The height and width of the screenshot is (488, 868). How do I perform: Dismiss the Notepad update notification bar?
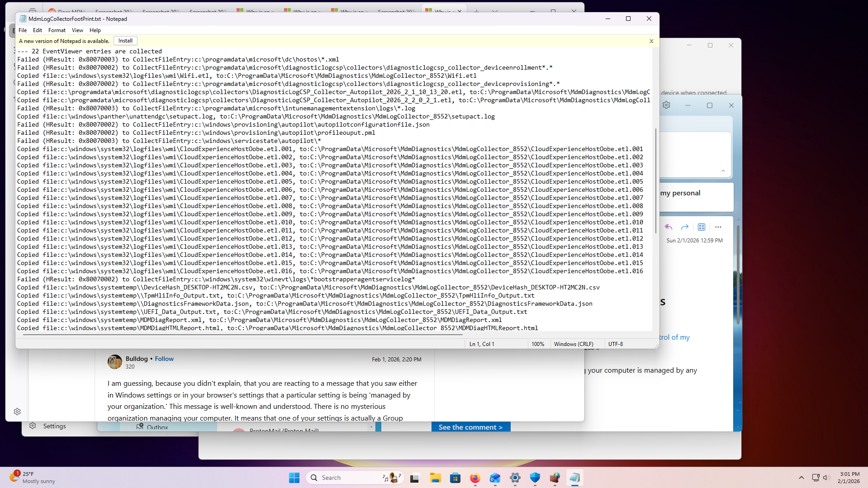pos(651,41)
